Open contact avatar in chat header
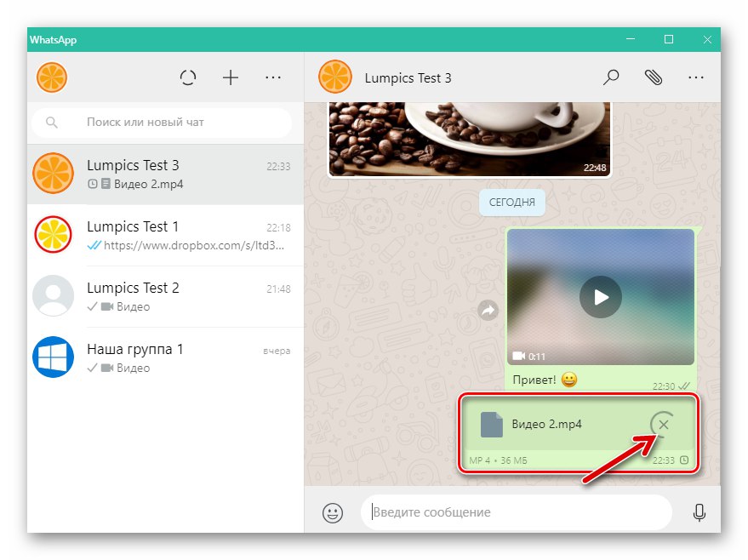This screenshot has height=560, width=748. [335, 77]
